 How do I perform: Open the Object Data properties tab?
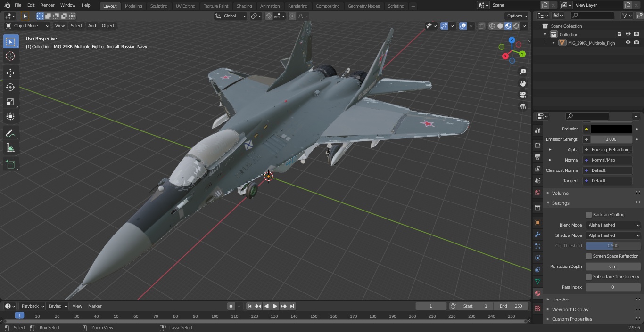pos(537,281)
